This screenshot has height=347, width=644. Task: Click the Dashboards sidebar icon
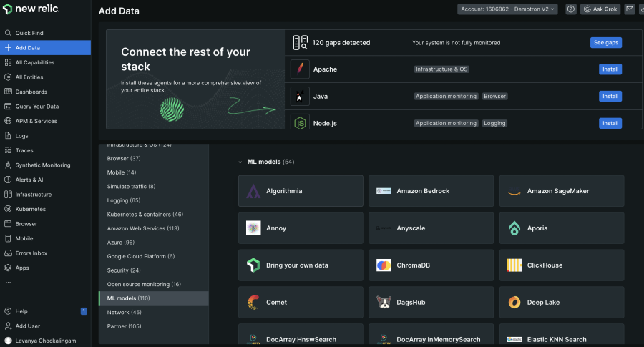(x=8, y=92)
